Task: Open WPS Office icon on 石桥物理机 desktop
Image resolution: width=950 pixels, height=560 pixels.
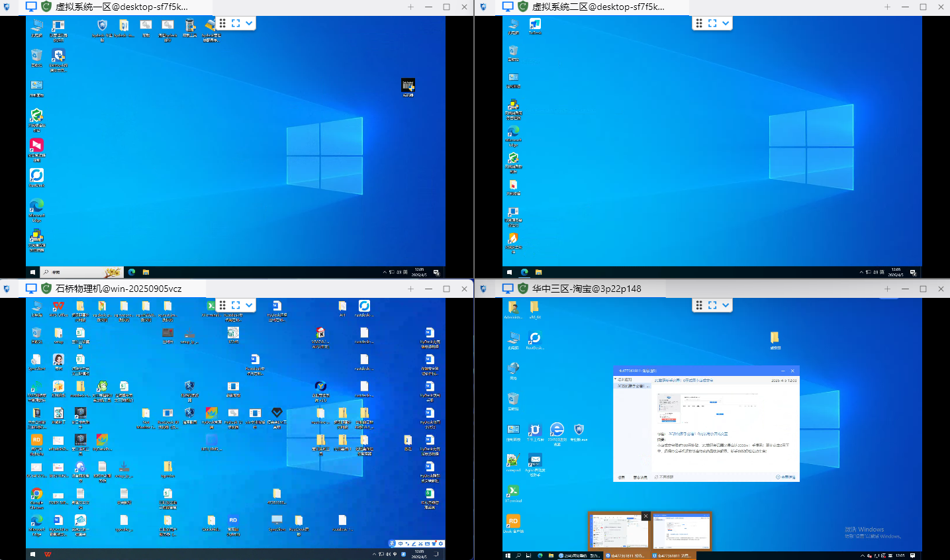Action: [58, 306]
